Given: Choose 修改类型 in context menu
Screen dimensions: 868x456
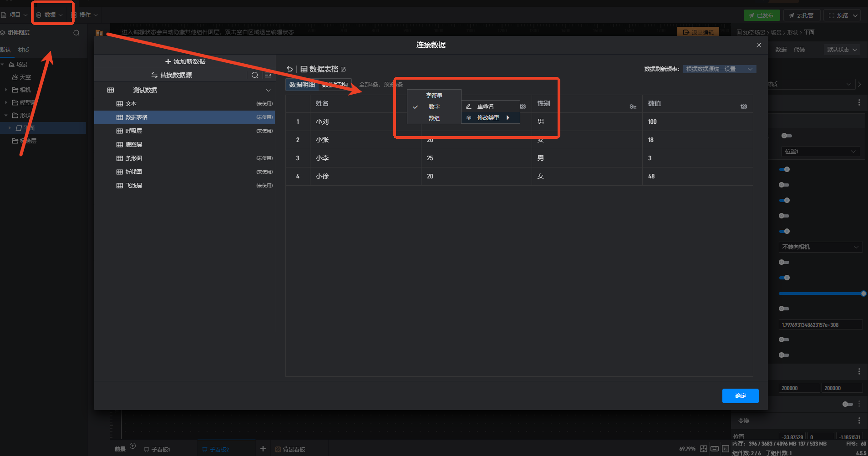Looking at the screenshot, I should (491, 118).
